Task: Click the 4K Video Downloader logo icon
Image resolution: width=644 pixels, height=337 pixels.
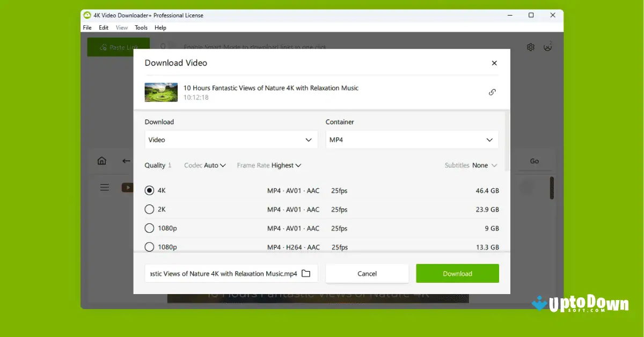Action: click(x=86, y=15)
